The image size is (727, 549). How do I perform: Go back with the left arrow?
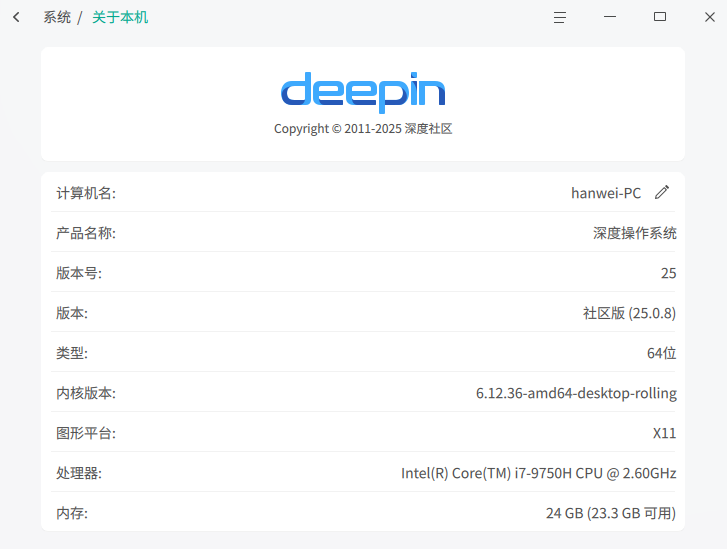coord(16,18)
